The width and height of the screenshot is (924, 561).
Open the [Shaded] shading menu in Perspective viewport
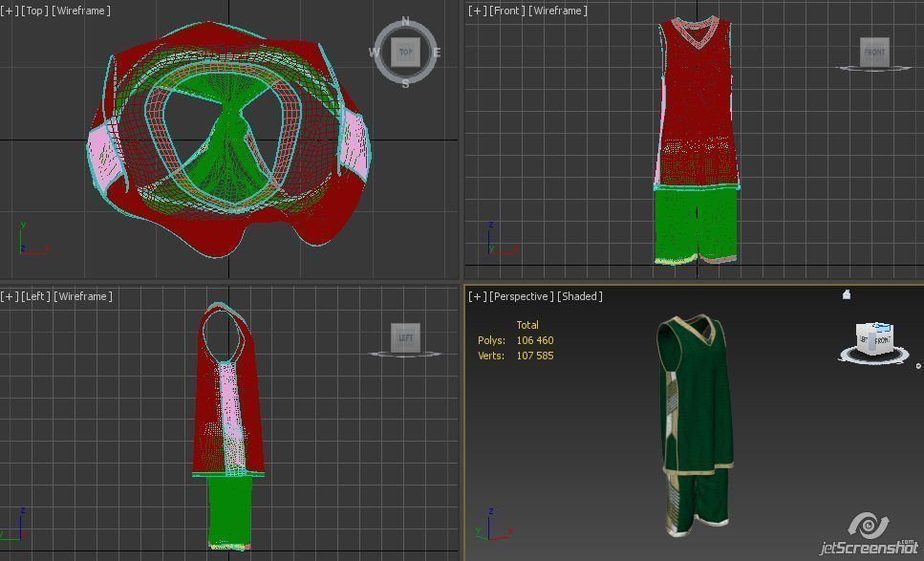pyautogui.click(x=580, y=296)
